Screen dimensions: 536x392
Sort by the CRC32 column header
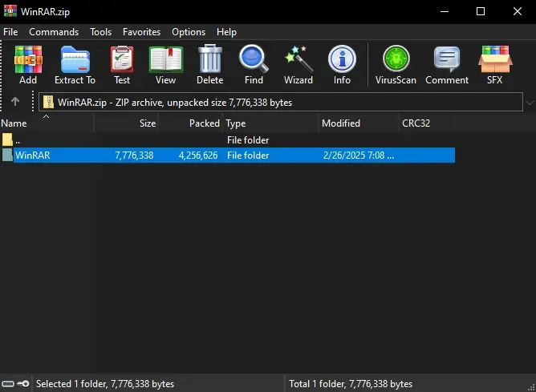427,123
